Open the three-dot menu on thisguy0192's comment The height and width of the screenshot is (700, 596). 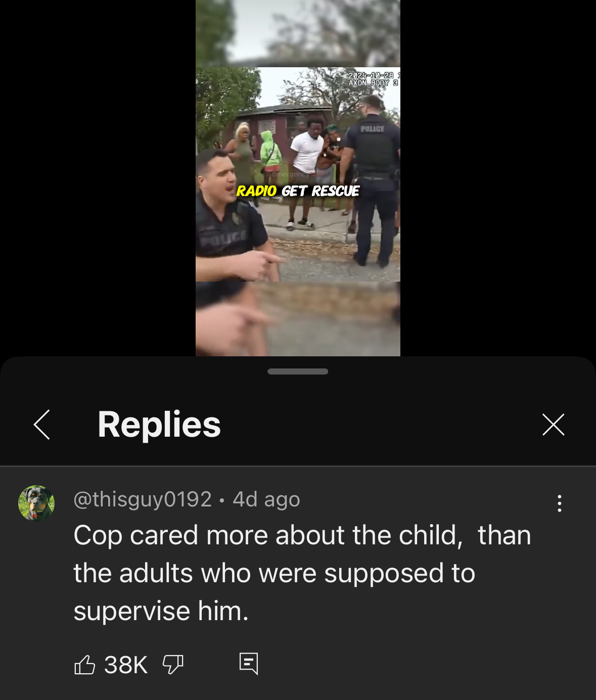pos(559,503)
